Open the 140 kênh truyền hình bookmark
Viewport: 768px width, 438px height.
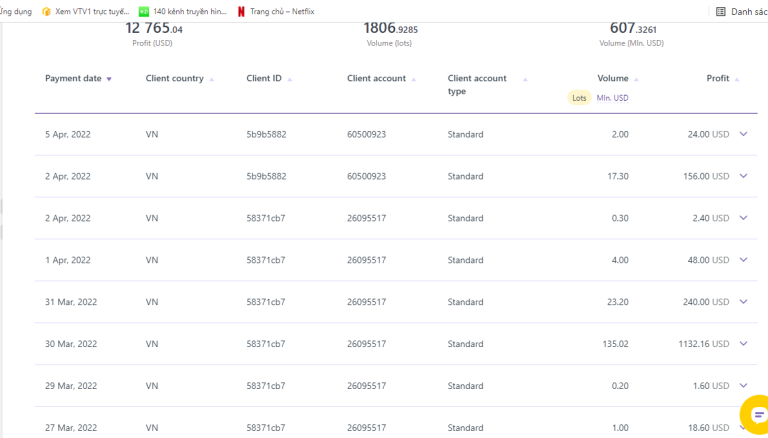pyautogui.click(x=189, y=12)
